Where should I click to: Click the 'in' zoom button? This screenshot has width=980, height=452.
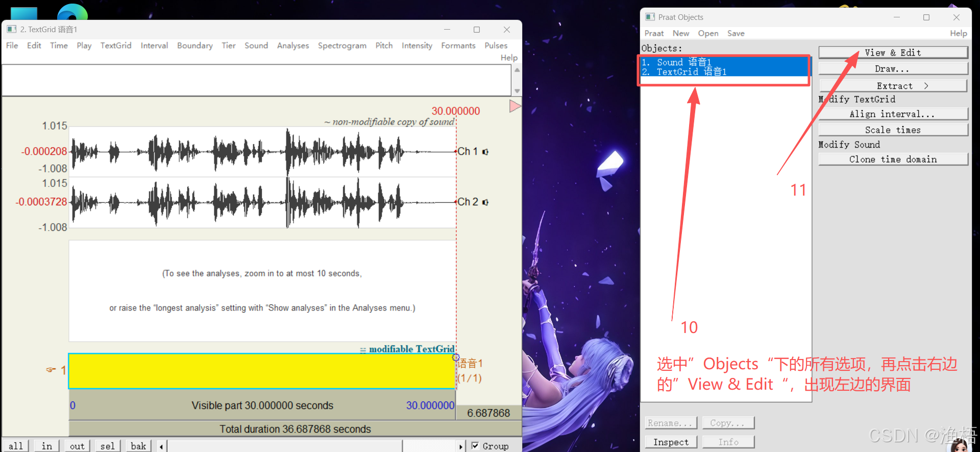click(47, 446)
